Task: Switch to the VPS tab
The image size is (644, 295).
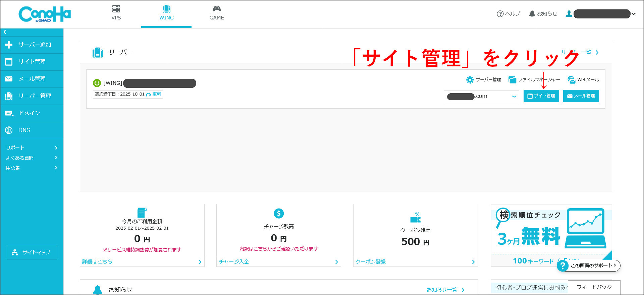Action: coord(116,13)
